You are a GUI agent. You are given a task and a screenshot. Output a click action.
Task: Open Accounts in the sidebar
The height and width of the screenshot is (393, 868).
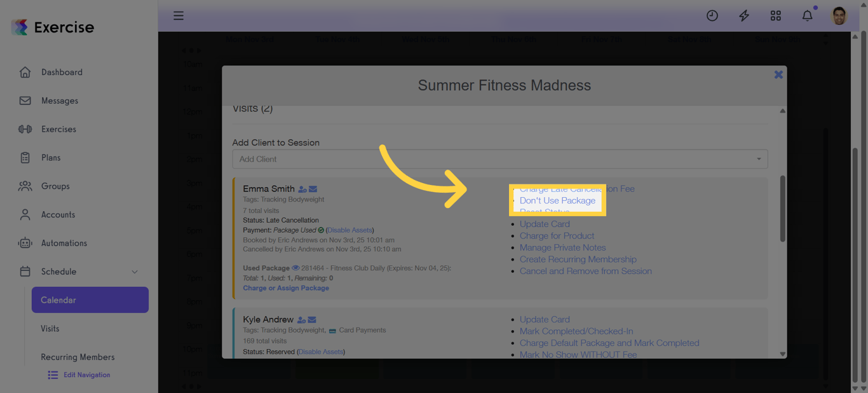pyautogui.click(x=58, y=214)
